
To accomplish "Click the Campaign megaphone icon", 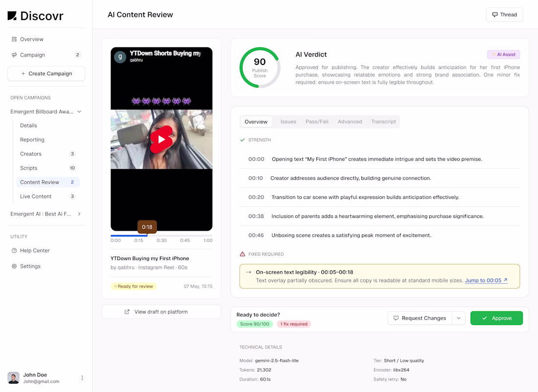I will tap(14, 55).
